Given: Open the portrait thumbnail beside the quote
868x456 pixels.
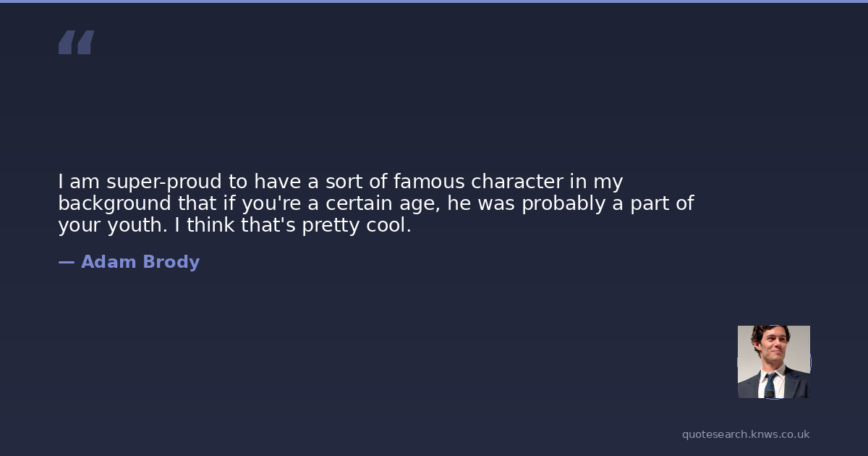Looking at the screenshot, I should (x=773, y=362).
